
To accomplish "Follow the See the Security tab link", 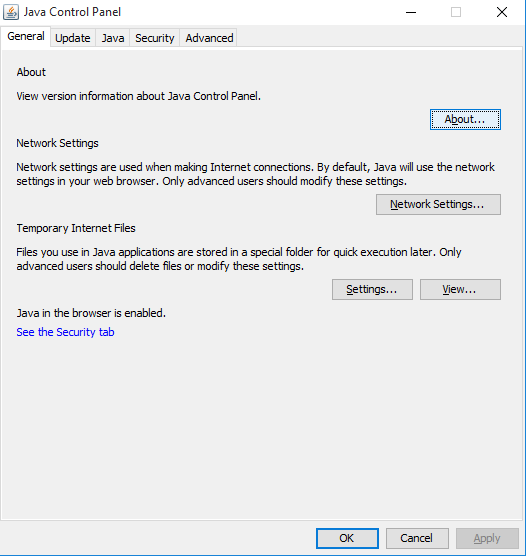I will (x=65, y=332).
